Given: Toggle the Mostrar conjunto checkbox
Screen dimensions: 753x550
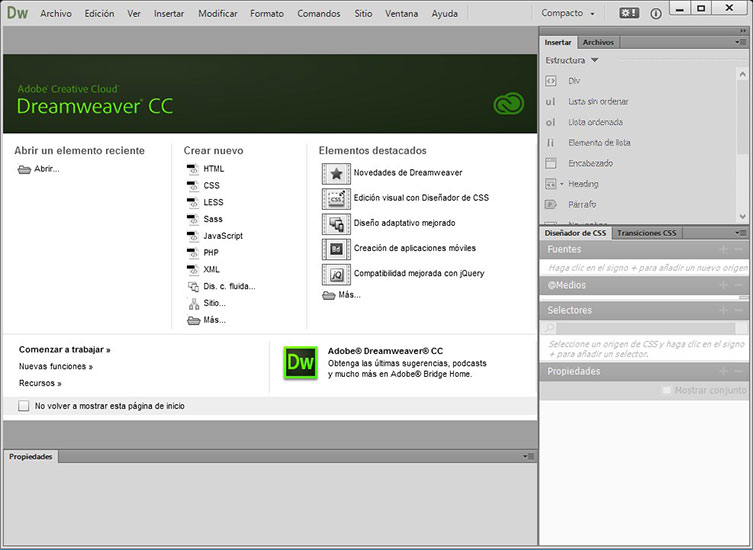Looking at the screenshot, I should 667,391.
